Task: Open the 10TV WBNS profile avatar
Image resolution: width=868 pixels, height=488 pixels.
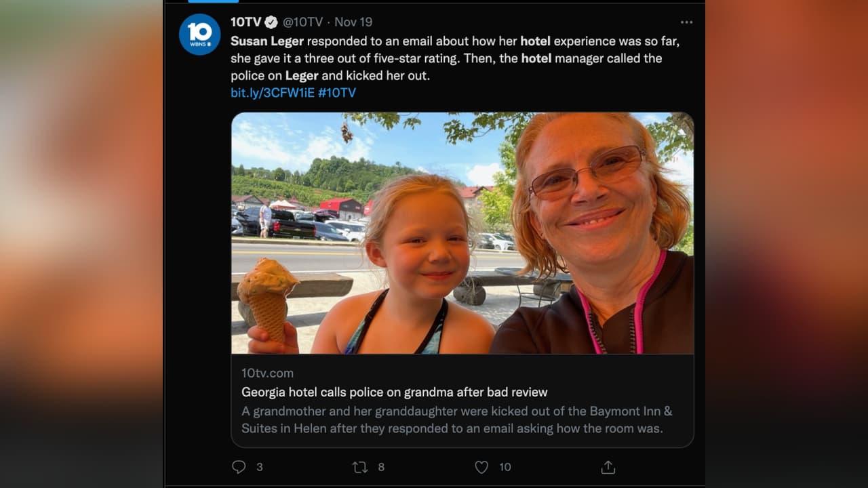Action: pyautogui.click(x=199, y=35)
